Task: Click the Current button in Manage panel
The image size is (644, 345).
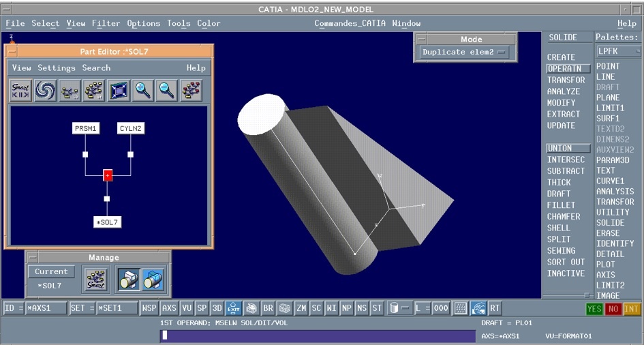Action: [51, 271]
